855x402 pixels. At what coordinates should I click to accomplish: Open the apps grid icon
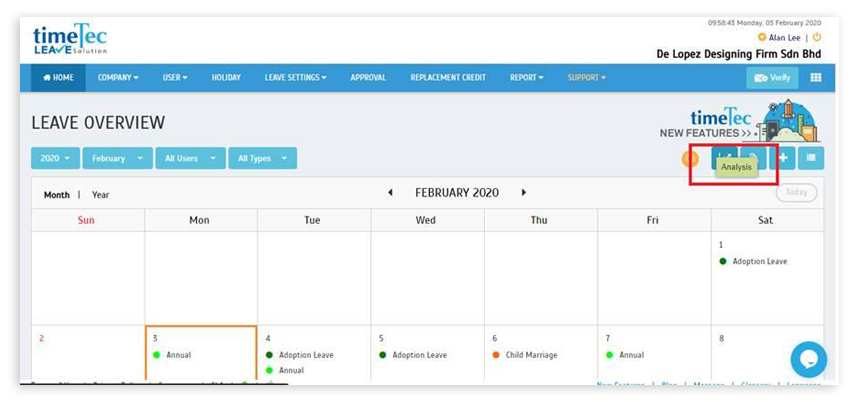[816, 77]
